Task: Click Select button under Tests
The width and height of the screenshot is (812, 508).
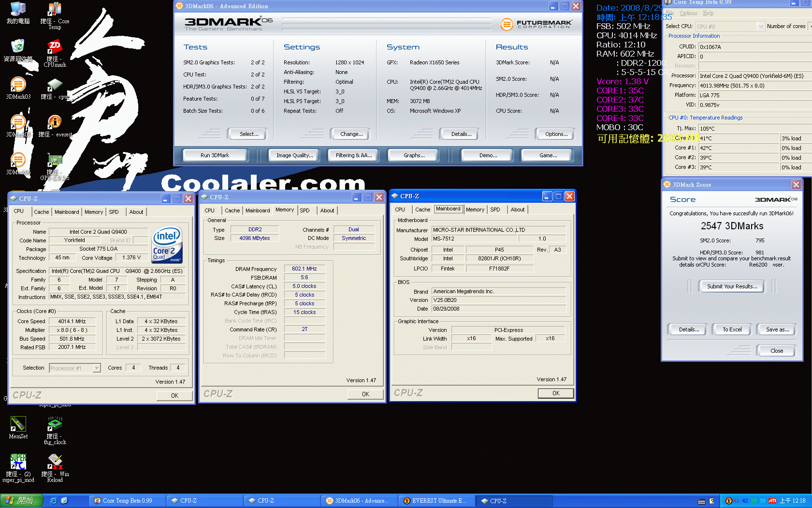Action: pyautogui.click(x=249, y=134)
